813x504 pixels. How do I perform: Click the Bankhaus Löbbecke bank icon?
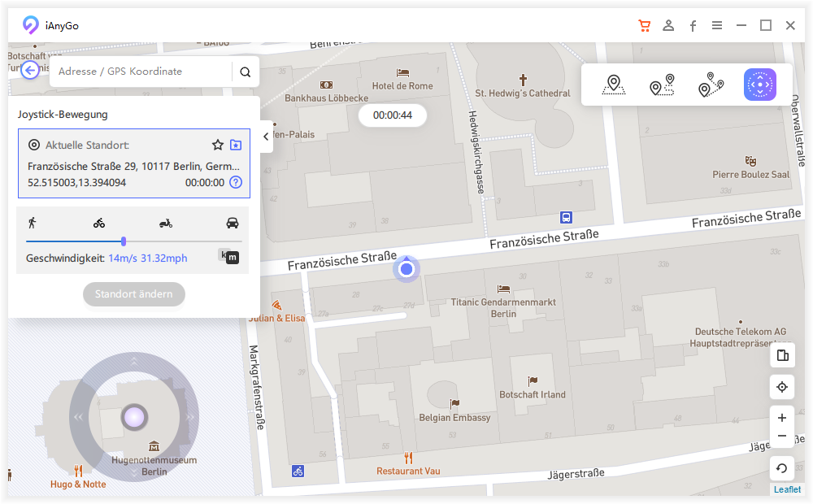coord(326,85)
